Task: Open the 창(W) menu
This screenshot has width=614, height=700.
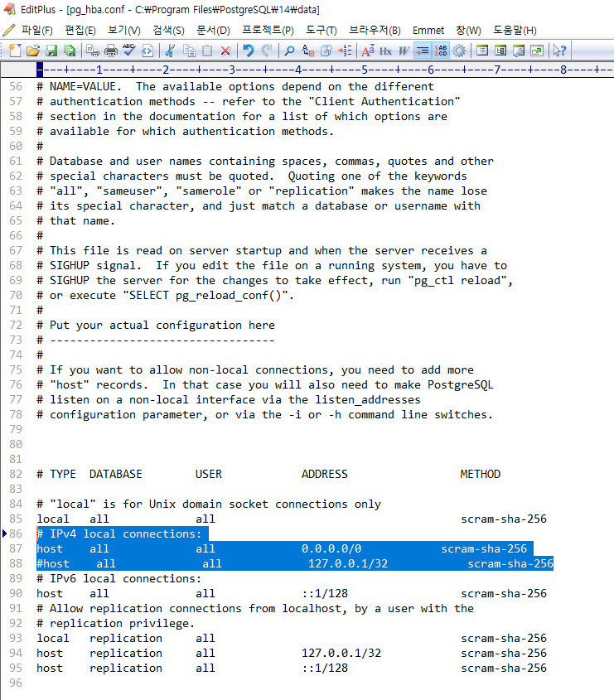Action: click(468, 31)
